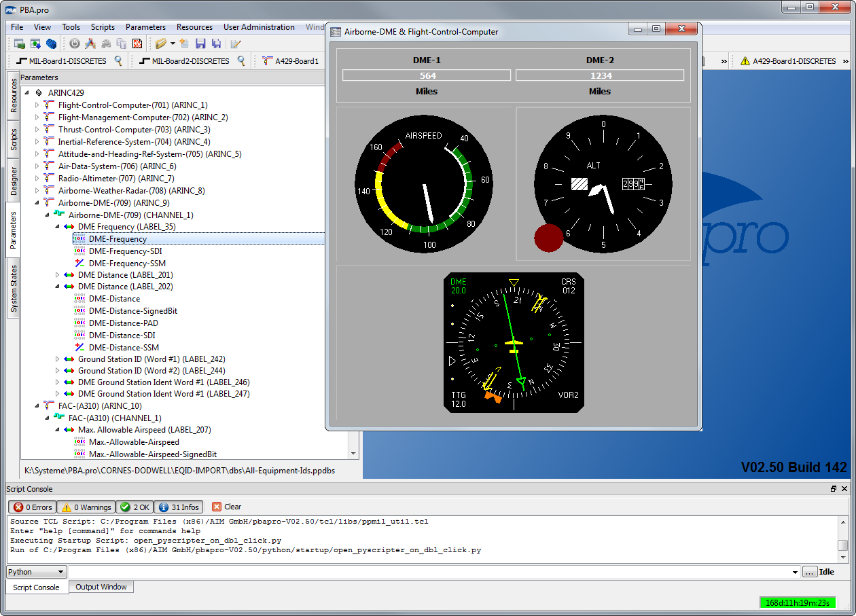Click the 2 OK status button

(135, 507)
